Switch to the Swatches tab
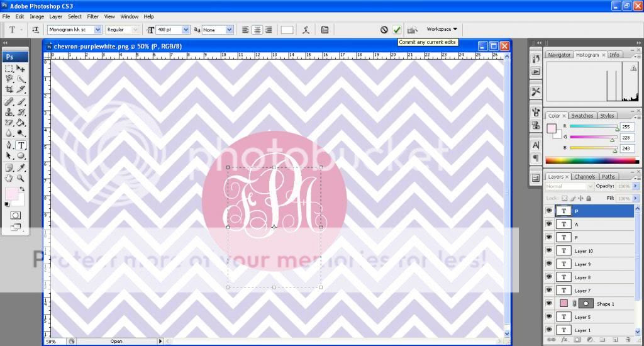 tap(582, 116)
